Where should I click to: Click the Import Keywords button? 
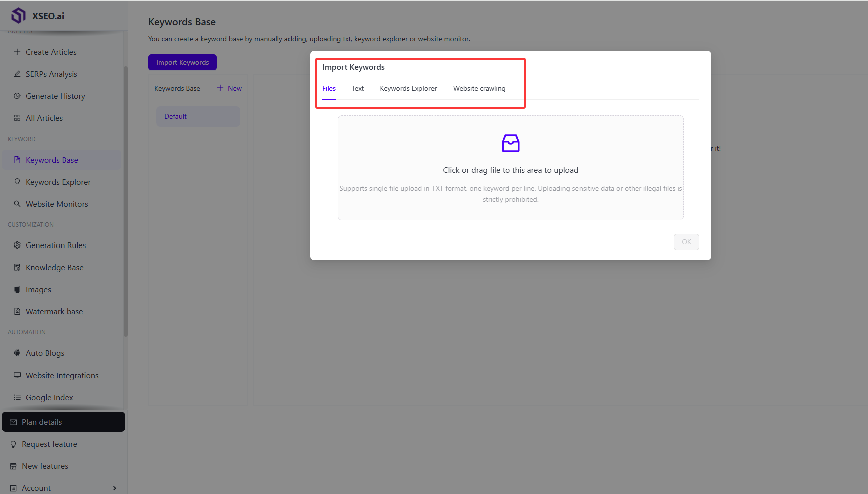point(182,62)
